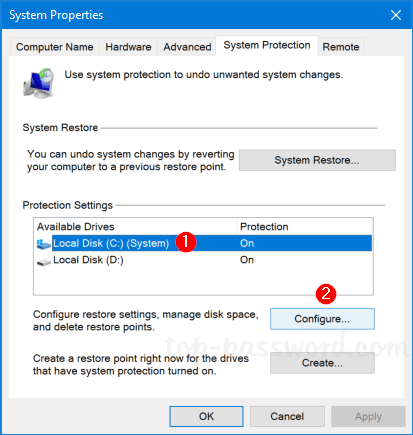Screen dimensions: 413x435
Task: Switch to the Remote tab
Action: pos(341,47)
